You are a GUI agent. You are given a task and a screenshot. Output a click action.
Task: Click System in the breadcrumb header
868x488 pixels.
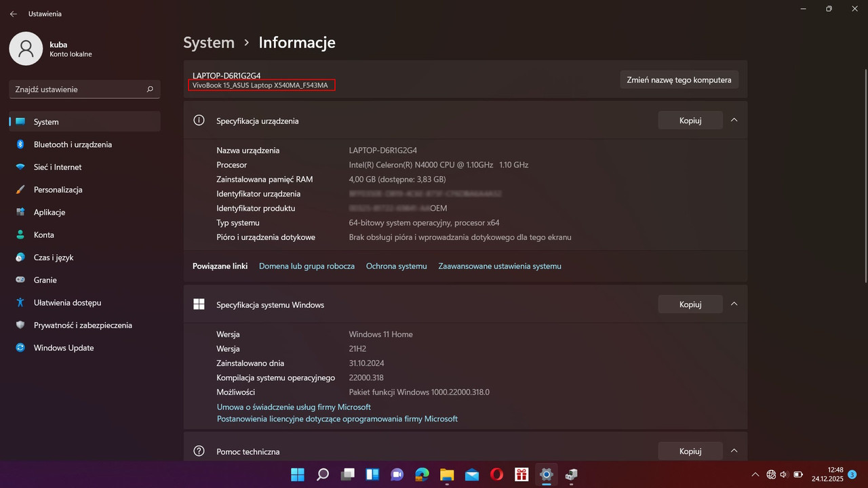209,42
